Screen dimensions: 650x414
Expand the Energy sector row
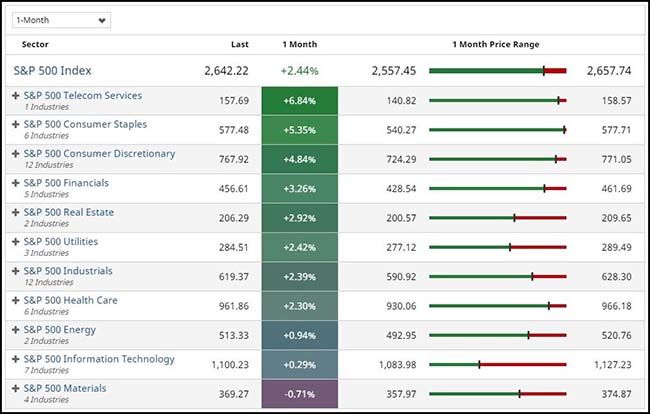[16, 330]
